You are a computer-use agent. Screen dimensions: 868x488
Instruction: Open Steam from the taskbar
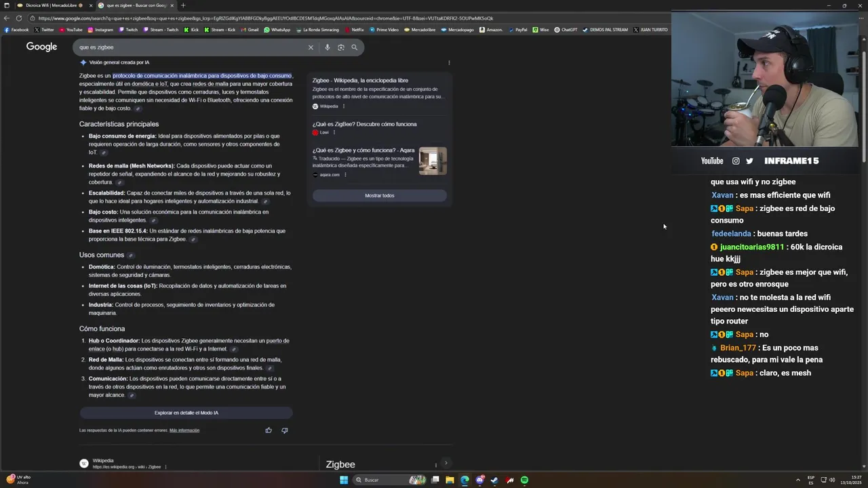494,480
